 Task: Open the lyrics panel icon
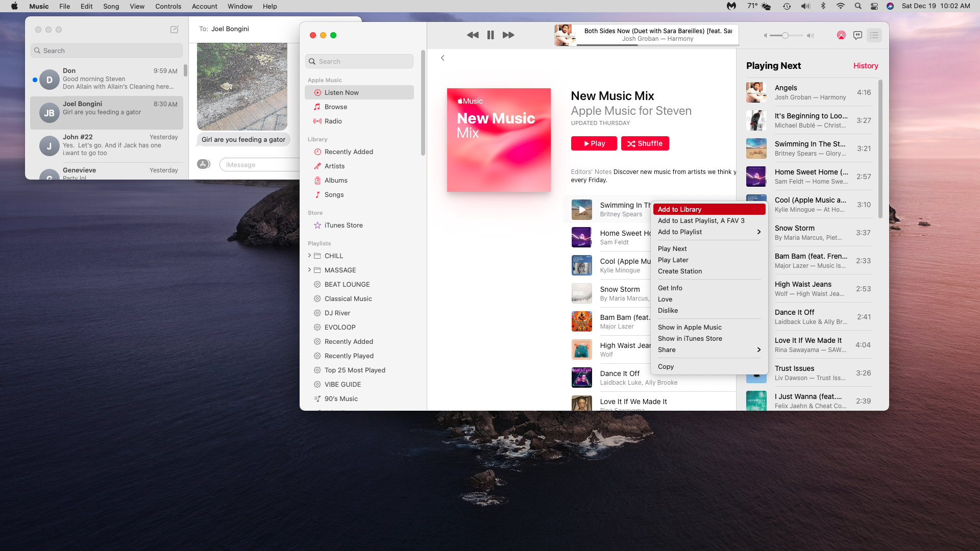tap(857, 35)
